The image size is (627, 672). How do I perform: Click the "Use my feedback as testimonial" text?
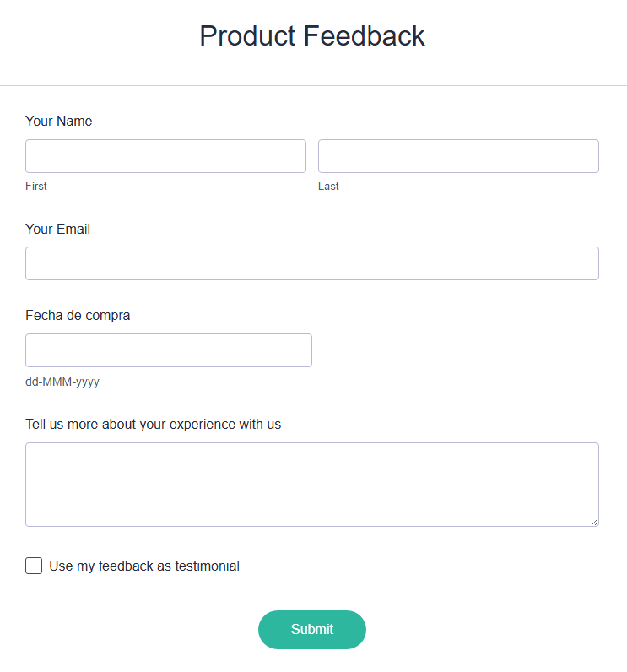[144, 566]
